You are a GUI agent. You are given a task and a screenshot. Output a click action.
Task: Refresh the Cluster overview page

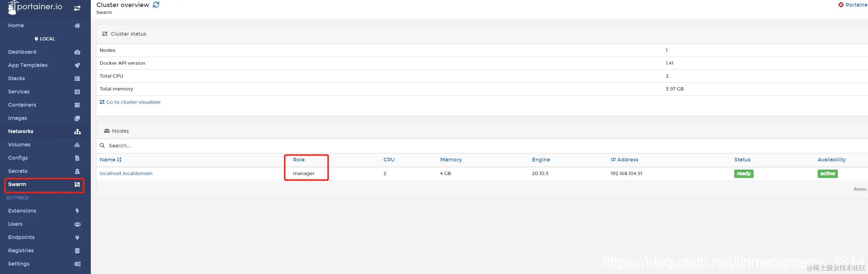(x=156, y=5)
